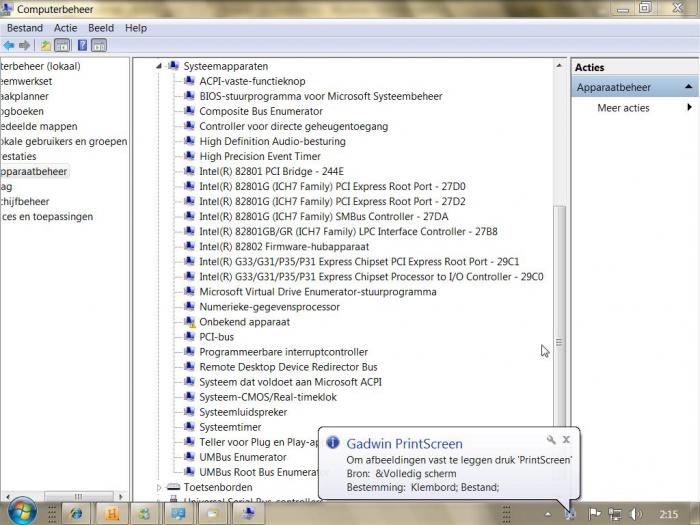Screen dimensions: 700x525
Task: Select Systeemluidspreker device
Action: [x=243, y=412]
